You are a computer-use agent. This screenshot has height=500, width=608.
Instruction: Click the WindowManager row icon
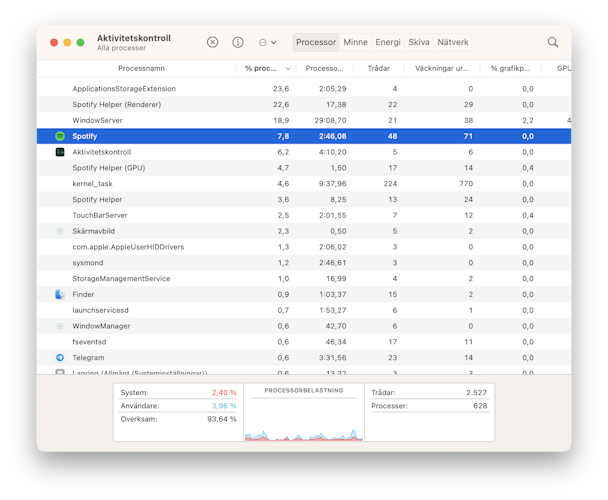click(60, 326)
